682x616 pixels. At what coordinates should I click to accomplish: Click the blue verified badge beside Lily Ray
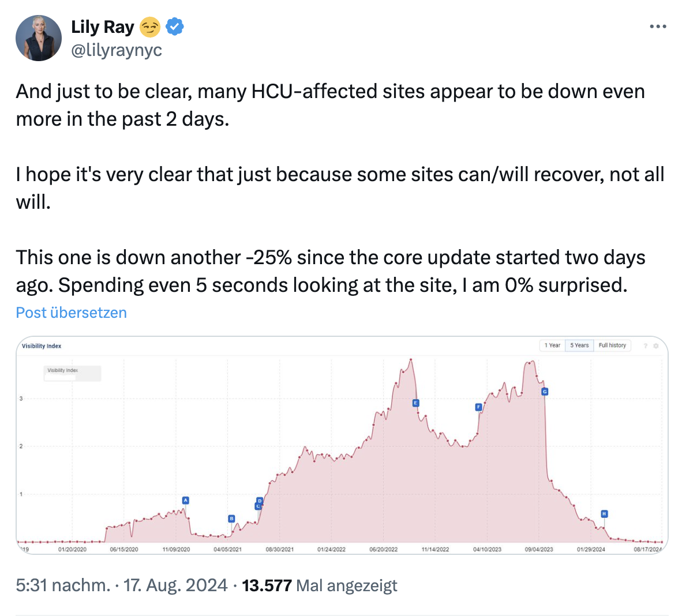tap(174, 27)
